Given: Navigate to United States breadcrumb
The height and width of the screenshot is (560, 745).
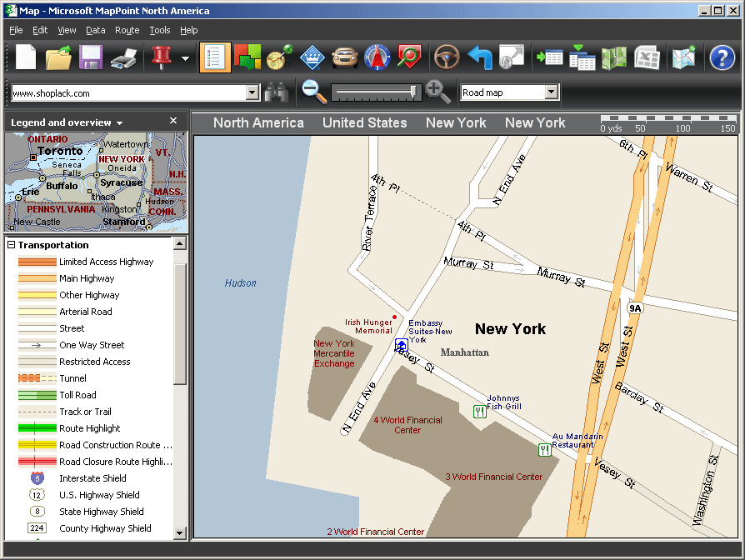Looking at the screenshot, I should 364,122.
